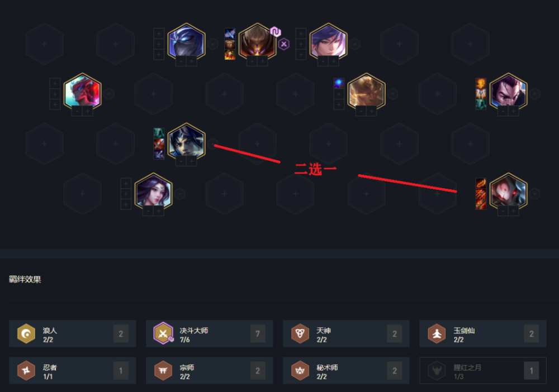Increase star level of golden monkey champion
The image size is (559, 392).
(x=372, y=111)
